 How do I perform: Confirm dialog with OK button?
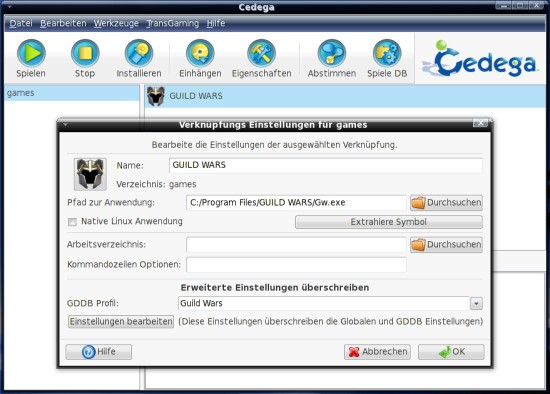tap(451, 352)
